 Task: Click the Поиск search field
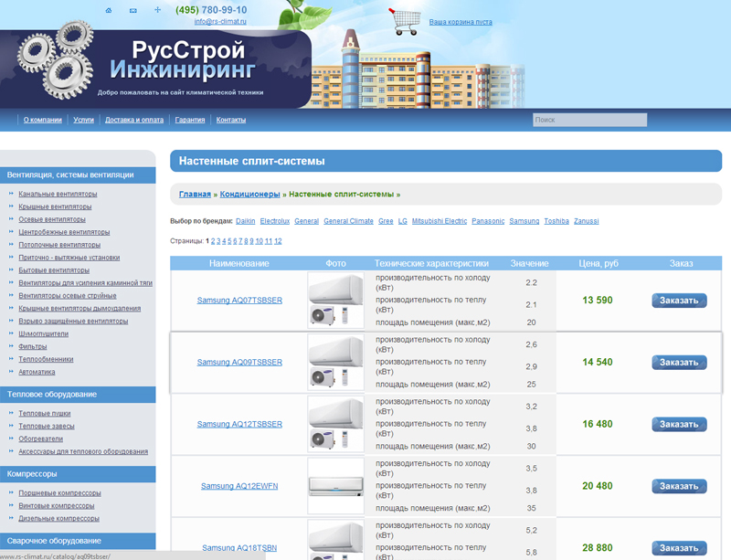tap(589, 120)
